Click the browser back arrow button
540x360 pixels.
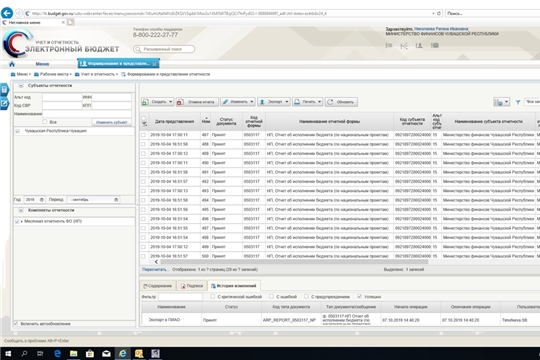(7, 13)
